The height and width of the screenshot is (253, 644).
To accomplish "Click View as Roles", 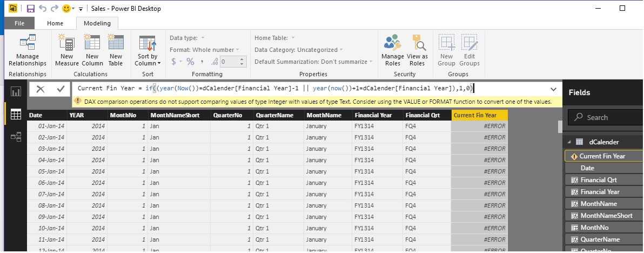I will pos(417,50).
